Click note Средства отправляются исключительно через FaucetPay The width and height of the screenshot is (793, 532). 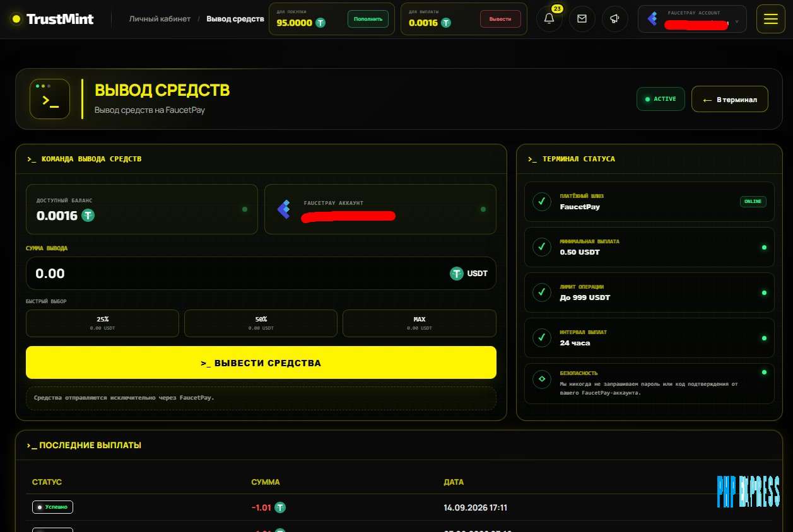click(x=124, y=398)
